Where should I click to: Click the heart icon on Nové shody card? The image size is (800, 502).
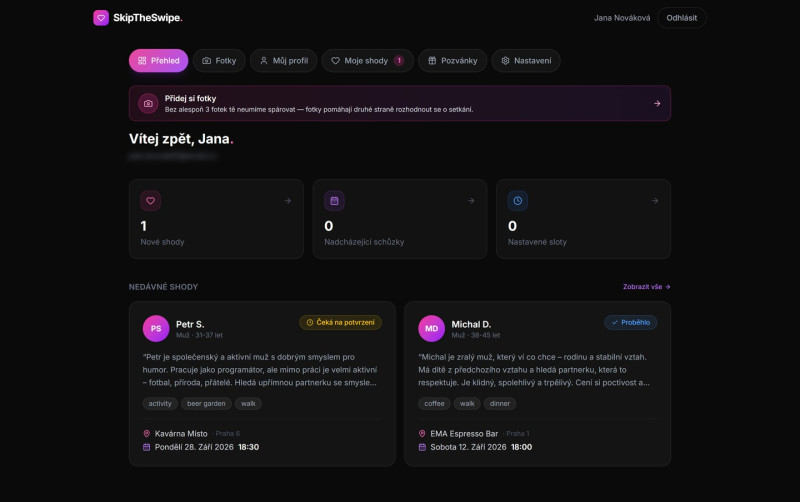(151, 201)
